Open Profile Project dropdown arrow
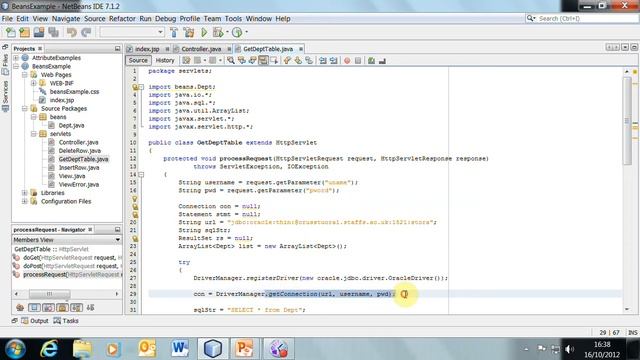Image resolution: width=640 pixels, height=360 pixels. pos(246,32)
